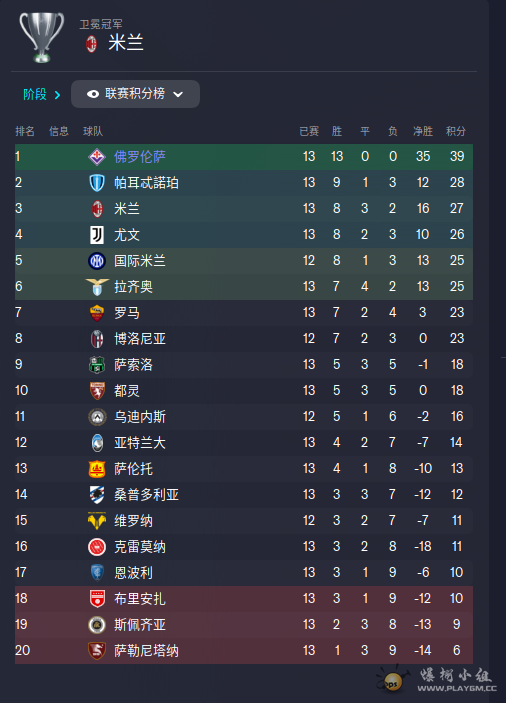Click the defending champion name 米兰

click(125, 43)
